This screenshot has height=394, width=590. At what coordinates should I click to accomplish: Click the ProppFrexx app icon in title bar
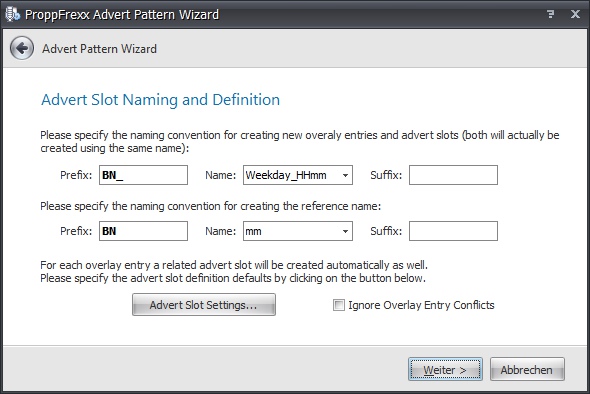point(12,14)
